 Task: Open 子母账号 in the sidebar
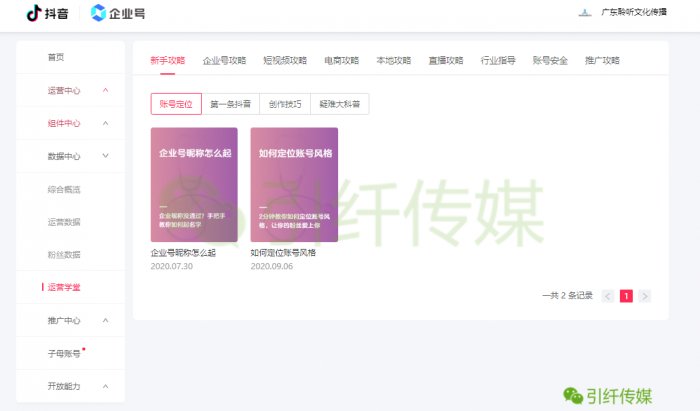click(x=64, y=353)
